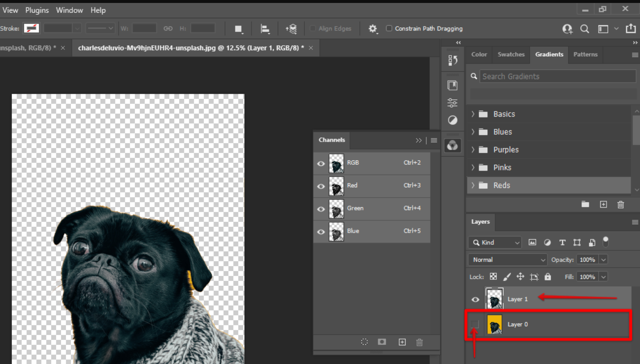The width and height of the screenshot is (640, 364).
Task: Create a new channel in Channels panel
Action: point(402,342)
